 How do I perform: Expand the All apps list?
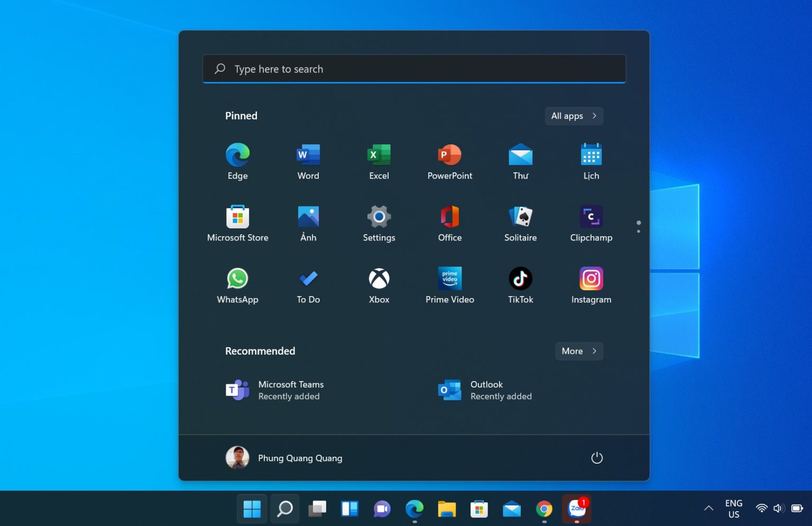574,116
